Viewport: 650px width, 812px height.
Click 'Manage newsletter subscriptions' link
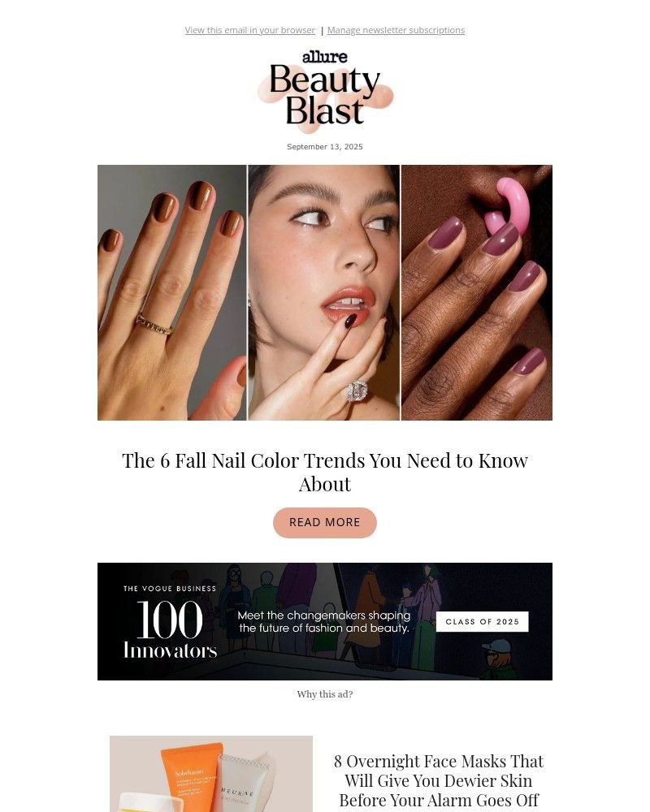[x=396, y=30]
